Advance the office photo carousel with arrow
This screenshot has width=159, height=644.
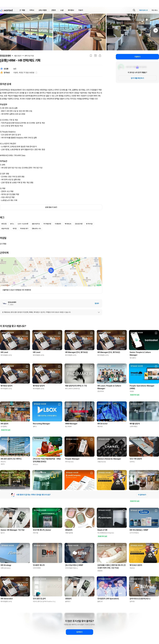(x=155, y=30)
